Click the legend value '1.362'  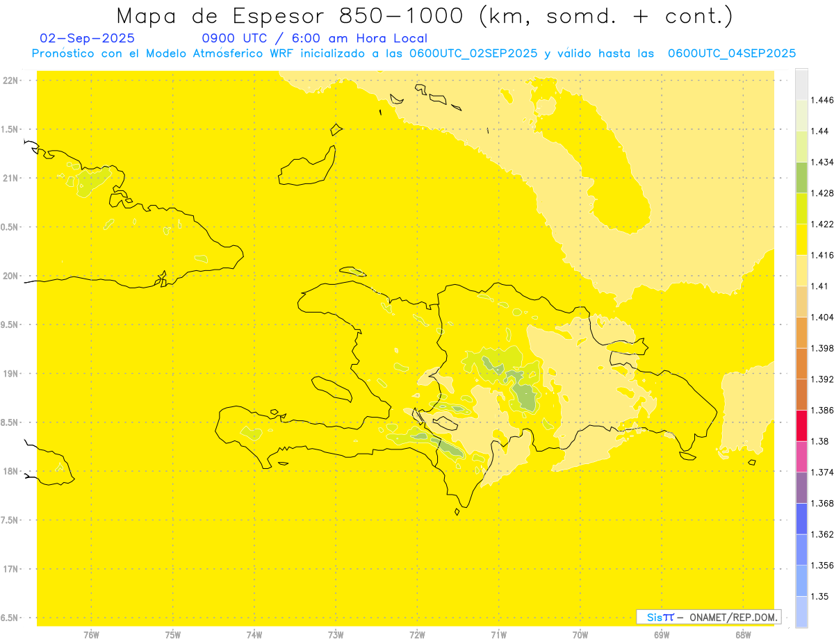pos(822,534)
